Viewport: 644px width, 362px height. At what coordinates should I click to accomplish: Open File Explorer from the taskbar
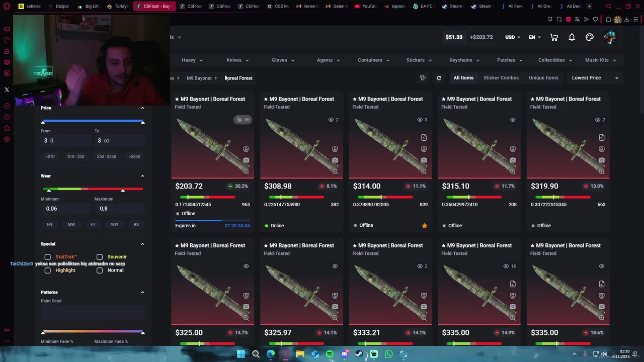(300, 354)
